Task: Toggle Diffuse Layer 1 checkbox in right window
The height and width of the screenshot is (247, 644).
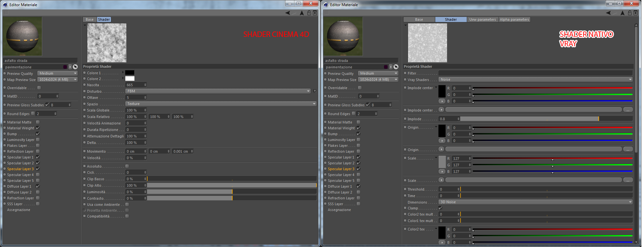Action: tap(359, 186)
